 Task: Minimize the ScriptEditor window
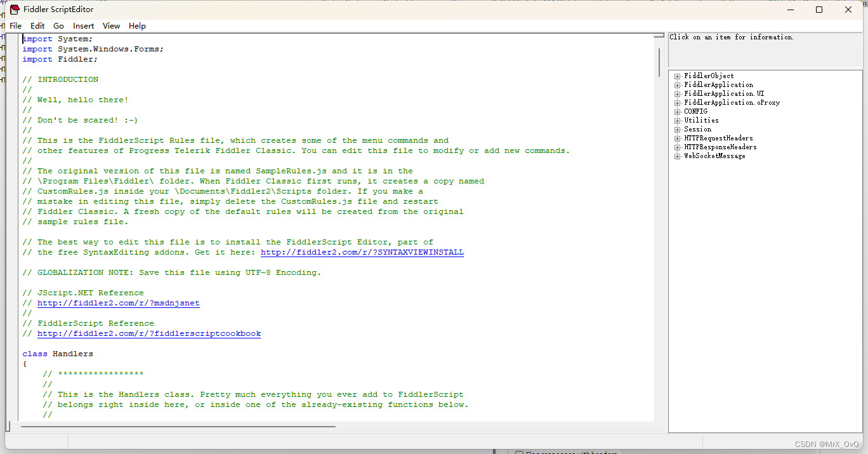(790, 10)
